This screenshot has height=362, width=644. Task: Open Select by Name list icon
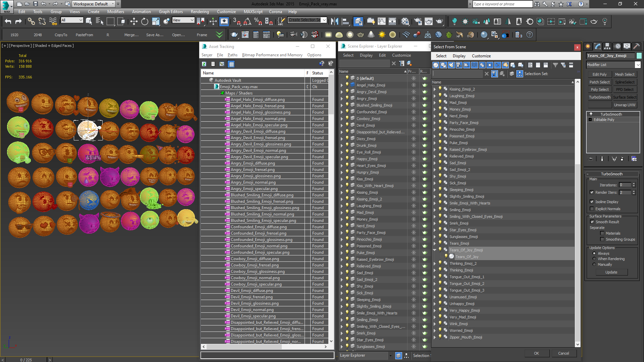100,21
